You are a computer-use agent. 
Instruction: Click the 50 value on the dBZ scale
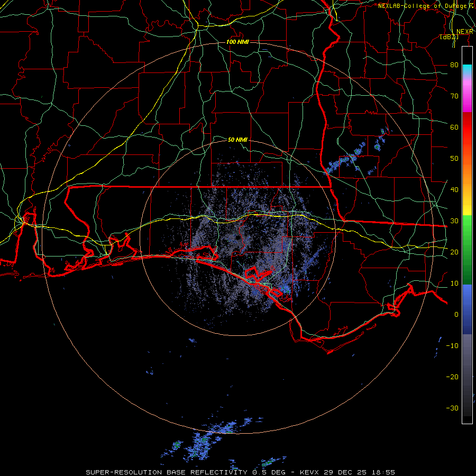(x=454, y=159)
